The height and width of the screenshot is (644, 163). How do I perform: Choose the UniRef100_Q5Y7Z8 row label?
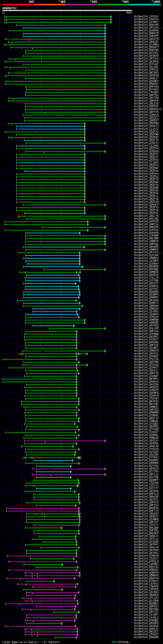pos(146,98)
